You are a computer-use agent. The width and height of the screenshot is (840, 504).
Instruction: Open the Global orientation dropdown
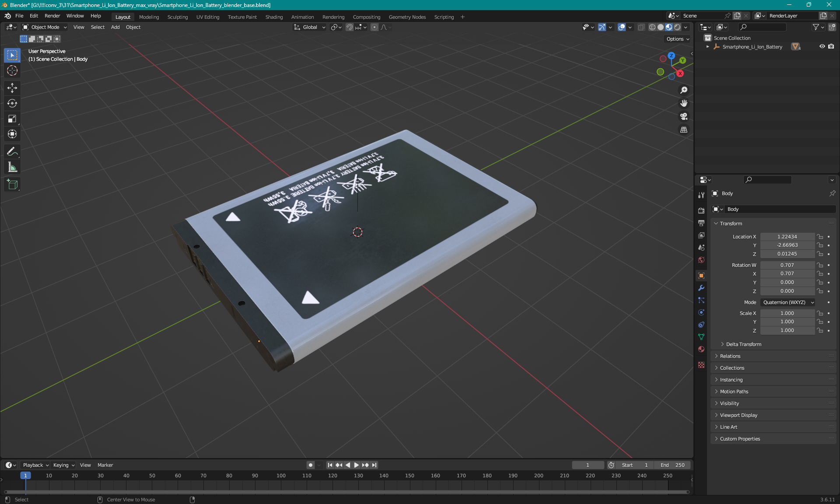coord(309,27)
